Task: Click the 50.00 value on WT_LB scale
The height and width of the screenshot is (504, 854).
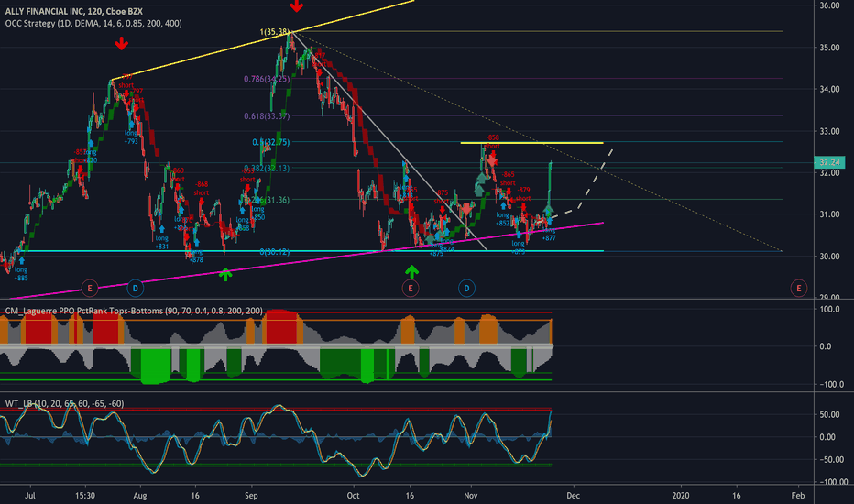Action: 827,414
